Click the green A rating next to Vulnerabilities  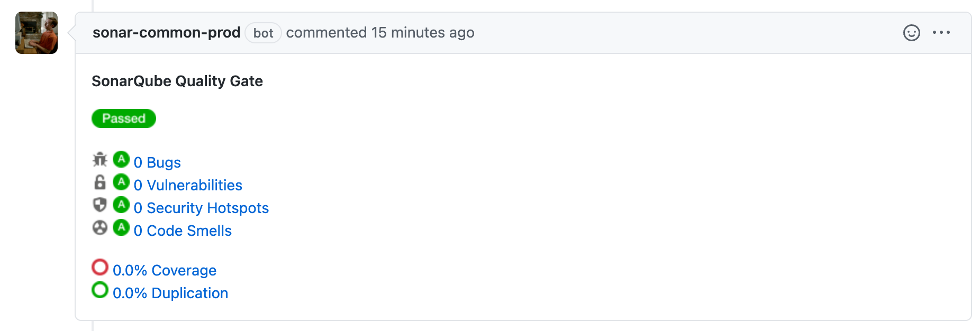[x=121, y=182]
